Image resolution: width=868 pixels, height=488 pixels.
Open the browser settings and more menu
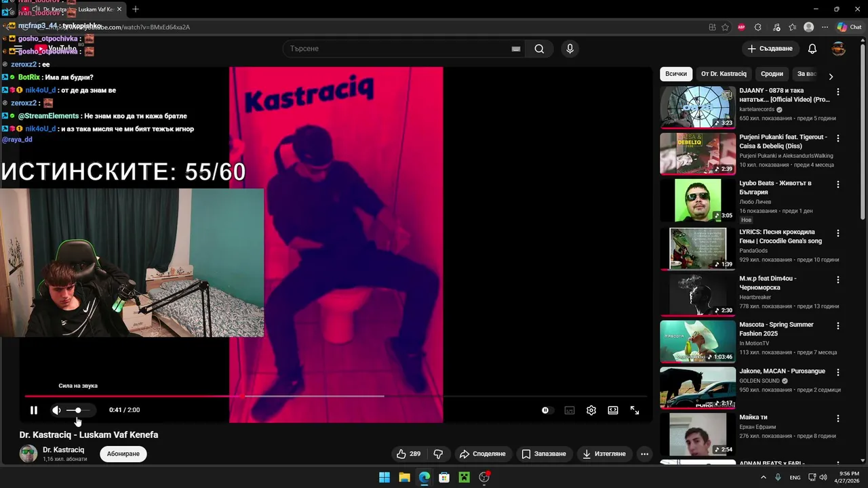click(825, 27)
